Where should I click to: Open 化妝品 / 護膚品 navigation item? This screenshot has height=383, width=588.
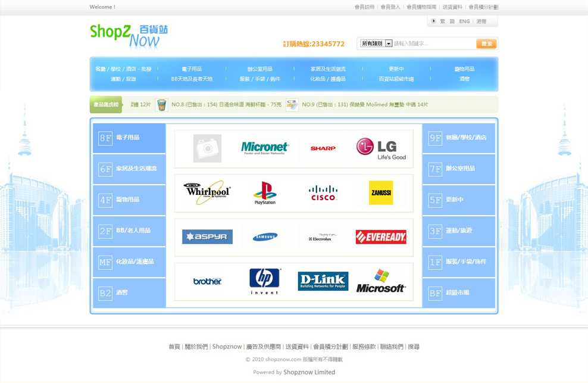click(328, 79)
